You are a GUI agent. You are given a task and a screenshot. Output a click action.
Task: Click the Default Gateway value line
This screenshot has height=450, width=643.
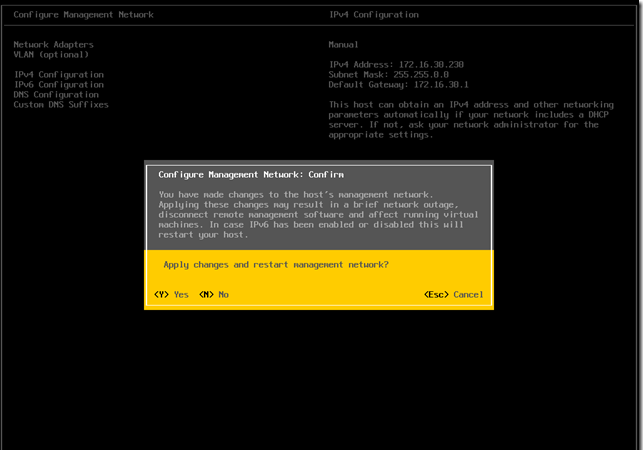tap(399, 85)
